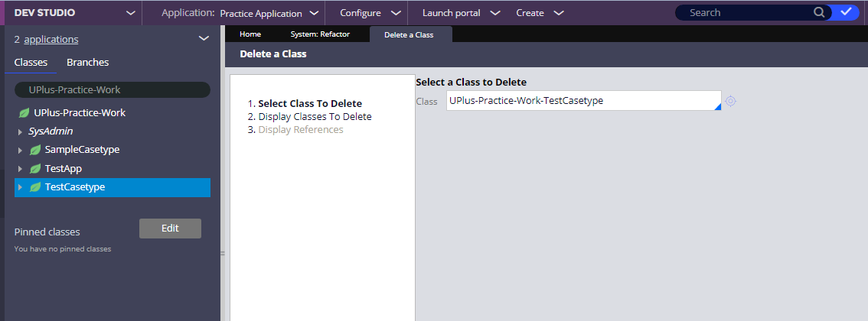This screenshot has height=321, width=868.
Task: Click the leaf icon beside UPlus-Practice-Work
Action: click(x=24, y=112)
